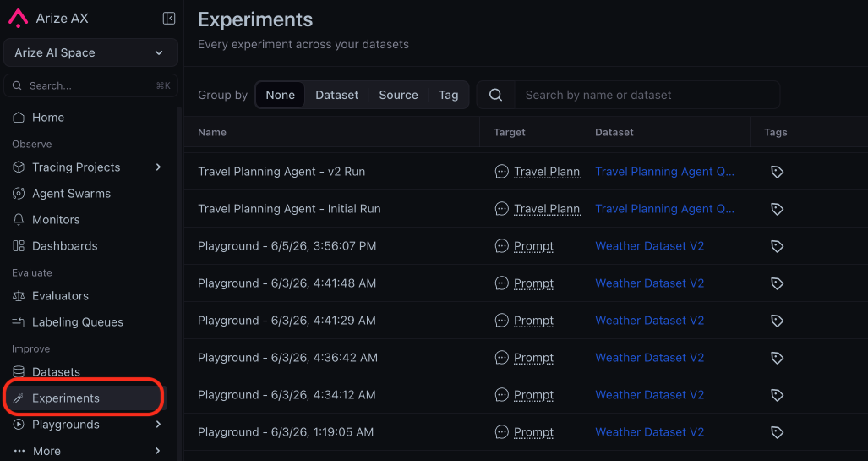Open Agent Swarms page

tap(71, 194)
